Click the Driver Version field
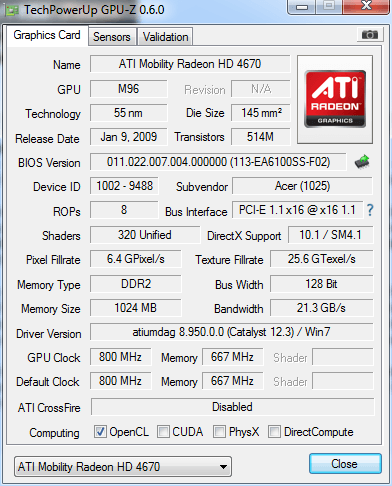Screen dimensions: 392x486 tap(232, 332)
